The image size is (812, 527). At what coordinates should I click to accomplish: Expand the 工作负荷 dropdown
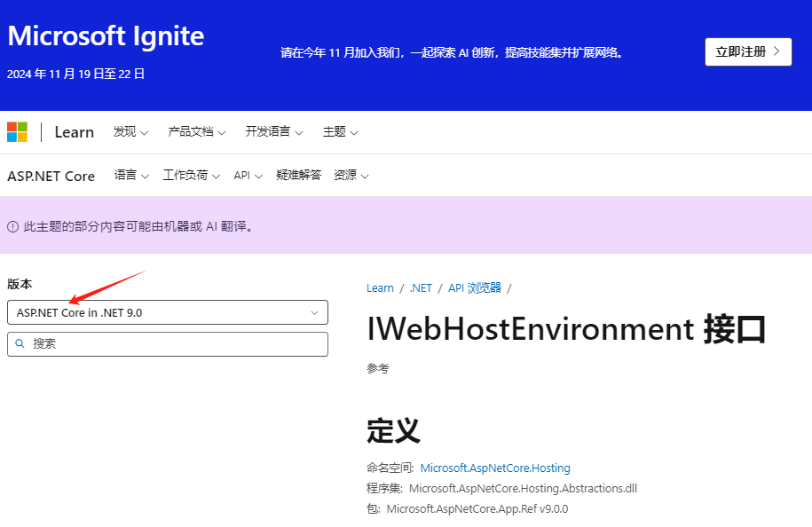tap(191, 176)
